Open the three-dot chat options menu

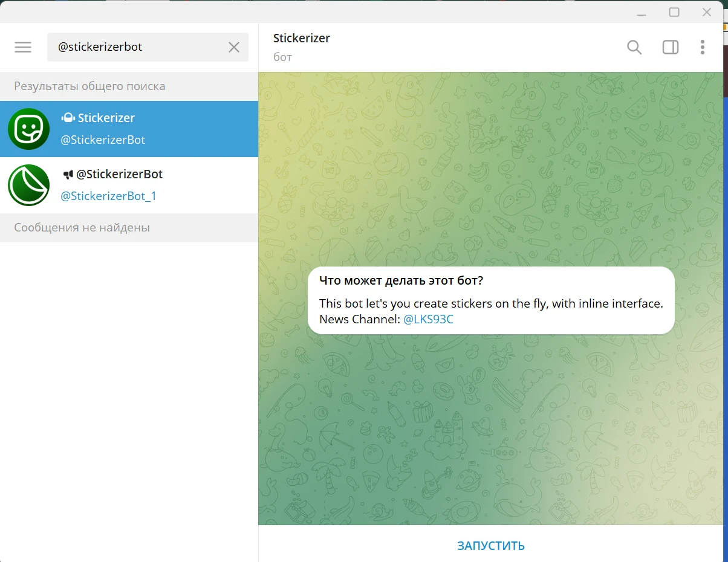tap(702, 47)
